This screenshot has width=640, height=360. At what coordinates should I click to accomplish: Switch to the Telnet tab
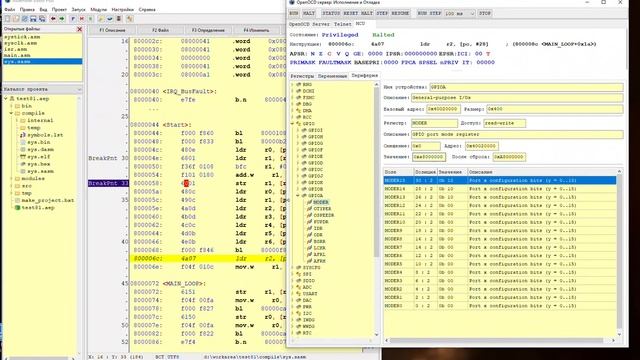342,24
